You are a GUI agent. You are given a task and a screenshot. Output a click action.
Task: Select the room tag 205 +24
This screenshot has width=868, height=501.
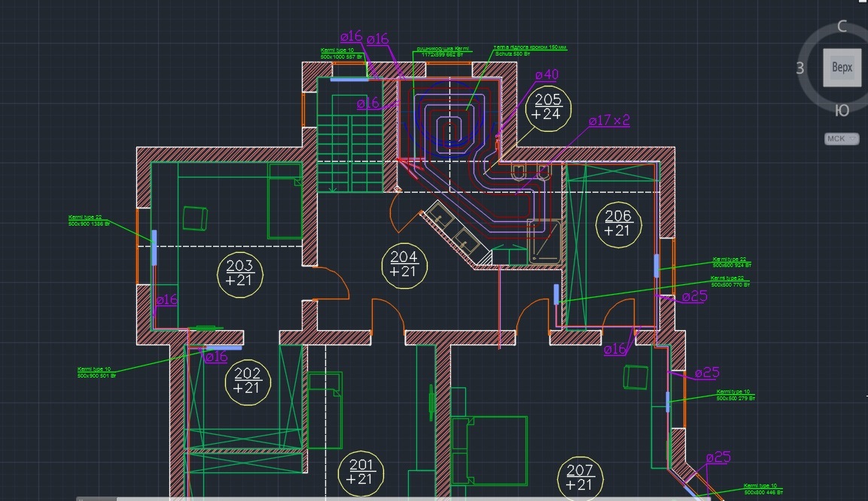pyautogui.click(x=546, y=107)
